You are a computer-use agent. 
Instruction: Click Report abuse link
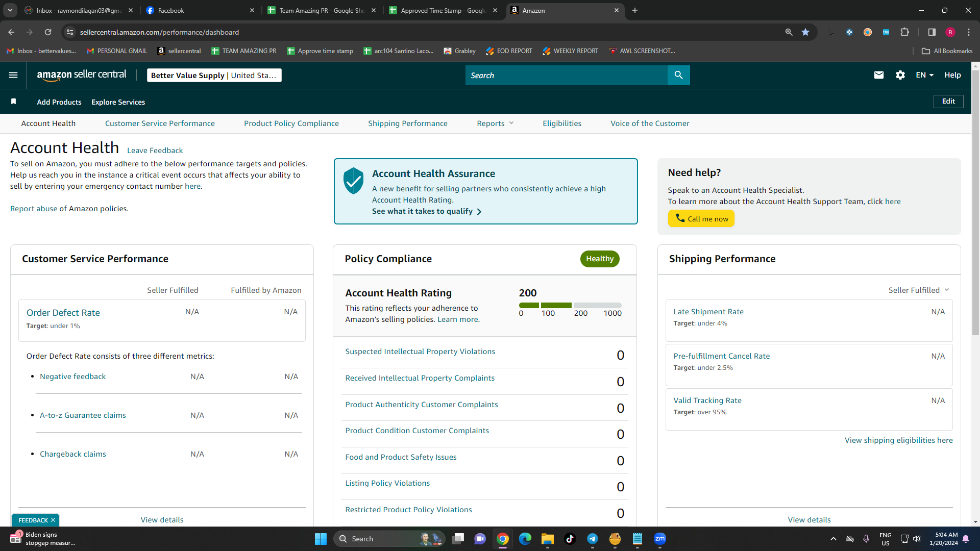(34, 209)
